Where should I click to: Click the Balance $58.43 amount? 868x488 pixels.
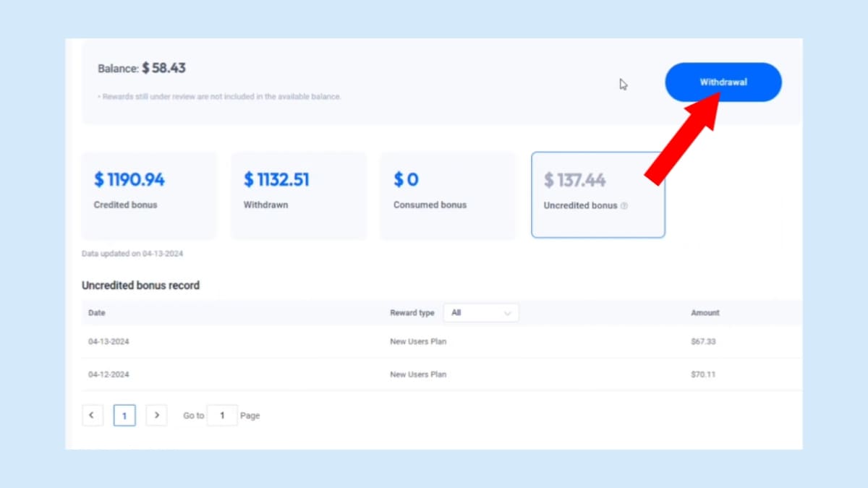pos(163,68)
